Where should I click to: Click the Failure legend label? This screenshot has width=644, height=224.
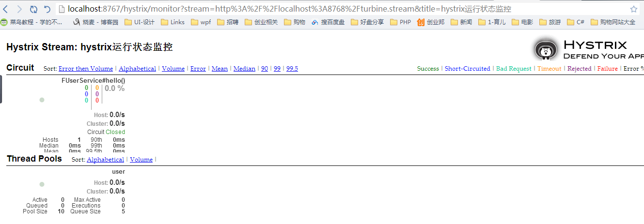coord(608,69)
